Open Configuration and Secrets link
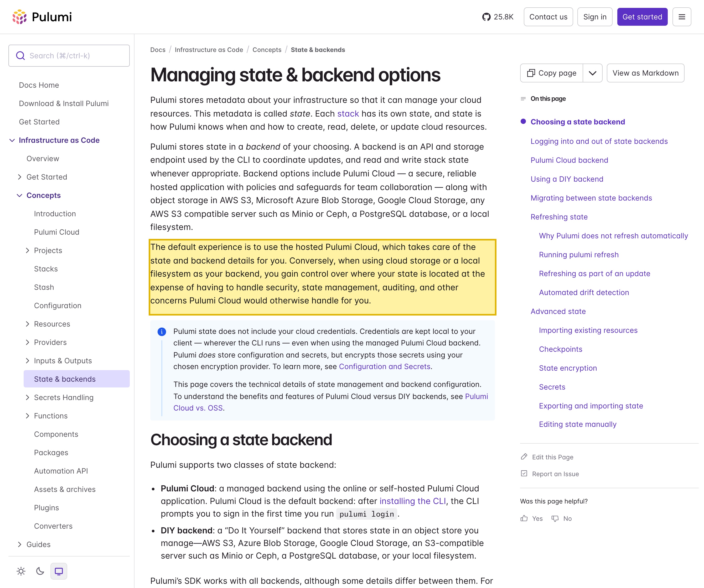This screenshot has height=588, width=704. click(385, 366)
